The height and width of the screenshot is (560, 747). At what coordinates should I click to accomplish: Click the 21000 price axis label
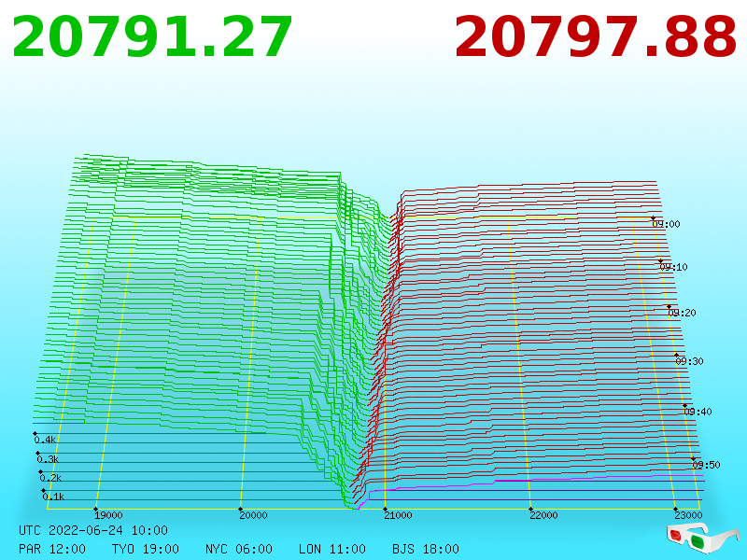click(x=398, y=515)
